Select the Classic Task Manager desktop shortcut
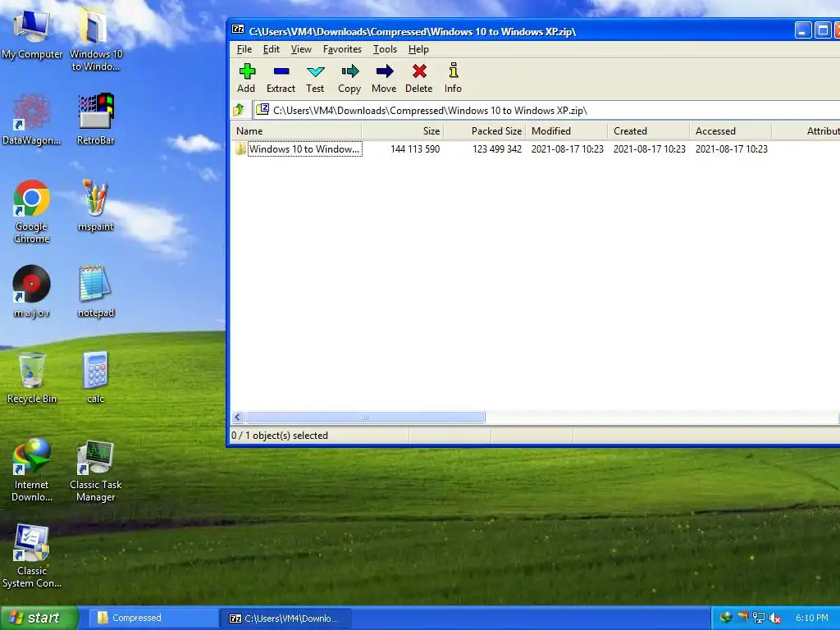840x630 pixels. (96, 470)
